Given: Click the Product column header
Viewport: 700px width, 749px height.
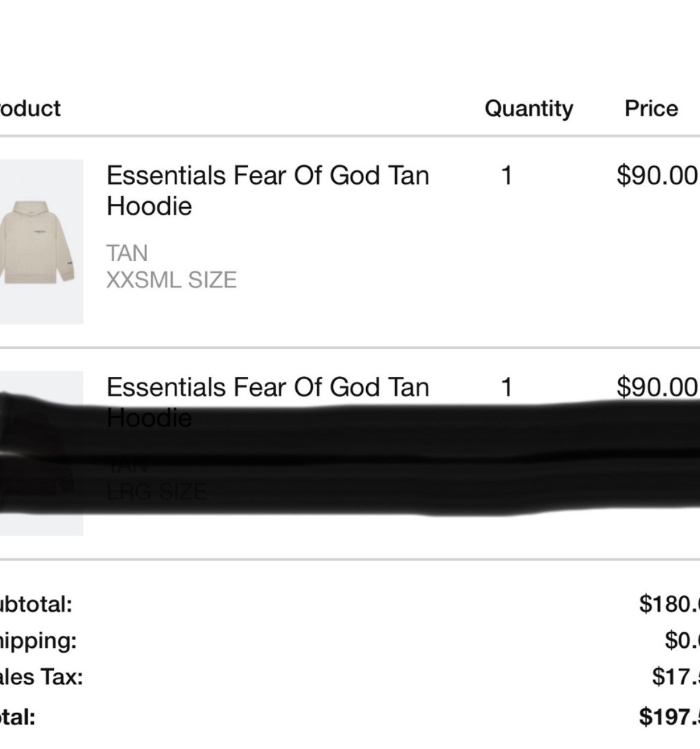Looking at the screenshot, I should 30,108.
